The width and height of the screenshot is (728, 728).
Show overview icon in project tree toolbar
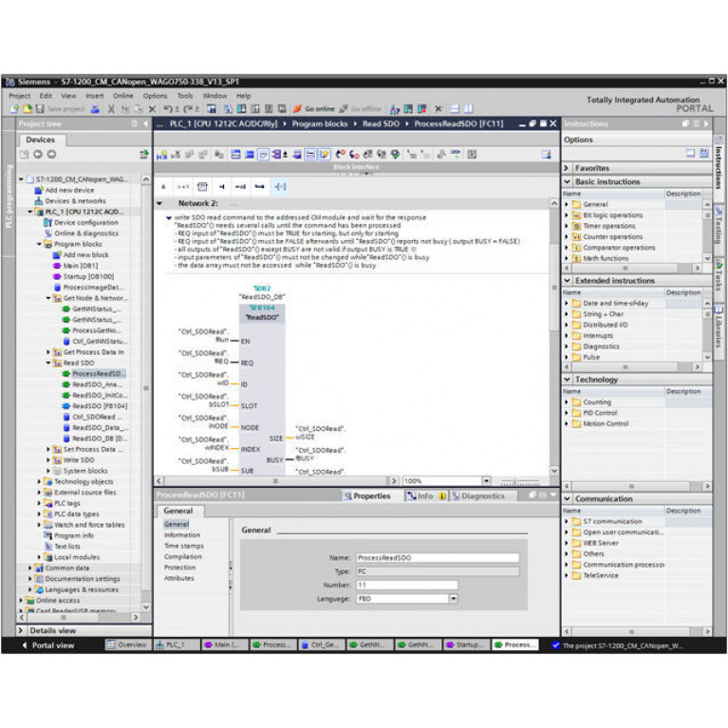tap(144, 155)
